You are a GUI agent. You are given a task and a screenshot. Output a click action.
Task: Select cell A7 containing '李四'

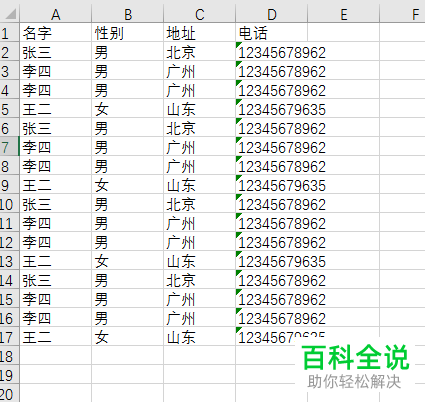55,147
